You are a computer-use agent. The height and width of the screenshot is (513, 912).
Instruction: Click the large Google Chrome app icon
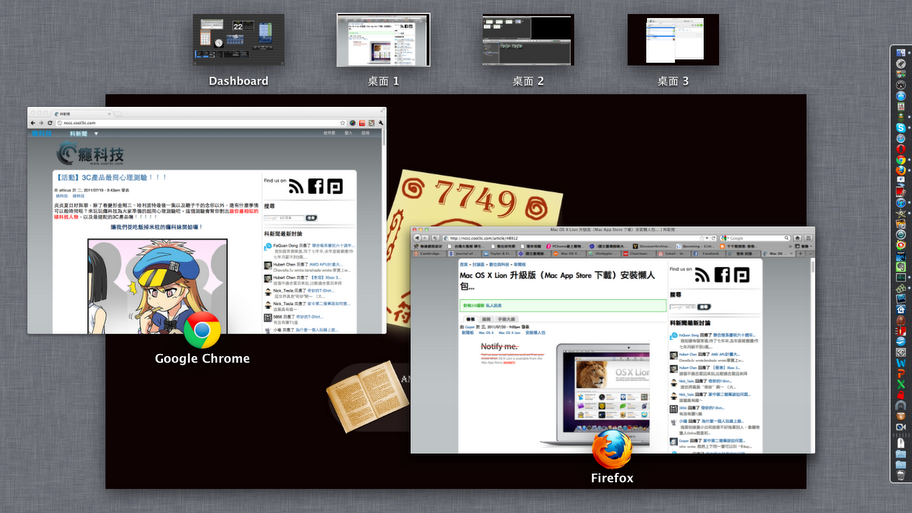point(202,329)
